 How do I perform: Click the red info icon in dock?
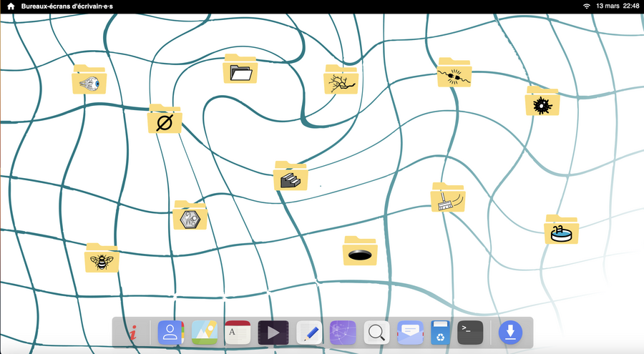pyautogui.click(x=133, y=333)
